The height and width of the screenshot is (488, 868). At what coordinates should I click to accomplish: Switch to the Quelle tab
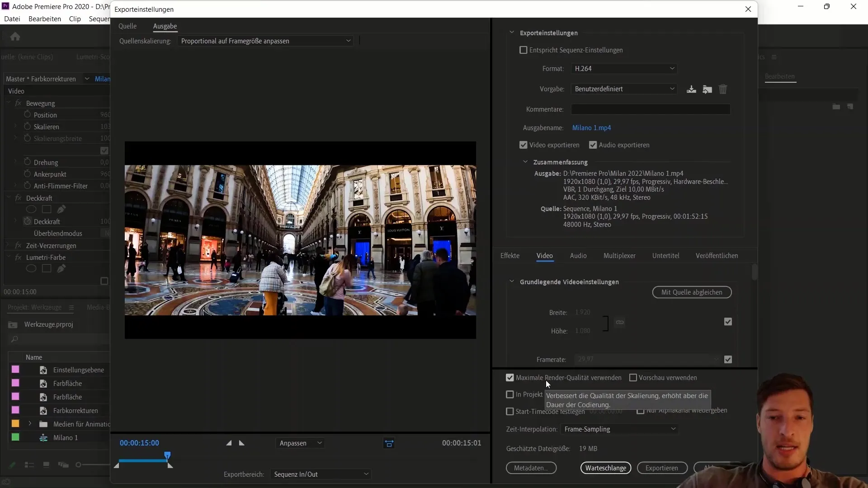pyautogui.click(x=127, y=26)
